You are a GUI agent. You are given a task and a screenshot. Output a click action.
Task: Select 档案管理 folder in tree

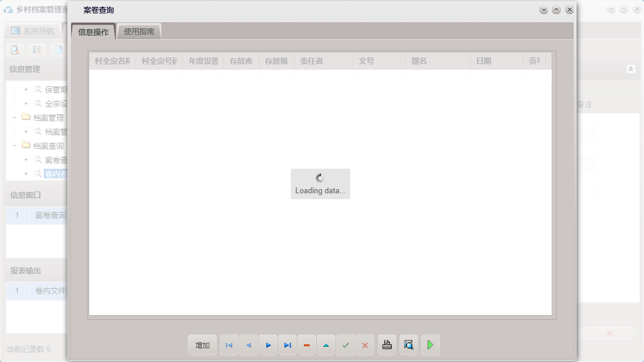coord(48,118)
